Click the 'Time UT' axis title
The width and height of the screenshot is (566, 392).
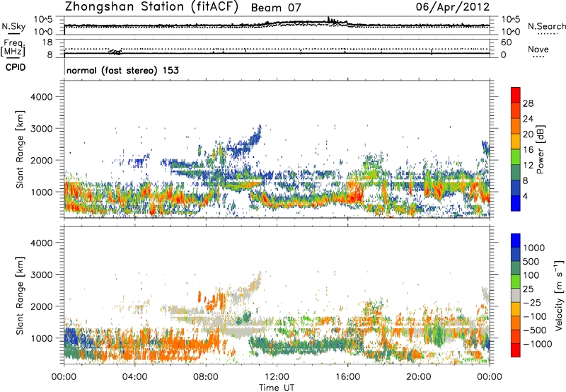point(277,388)
